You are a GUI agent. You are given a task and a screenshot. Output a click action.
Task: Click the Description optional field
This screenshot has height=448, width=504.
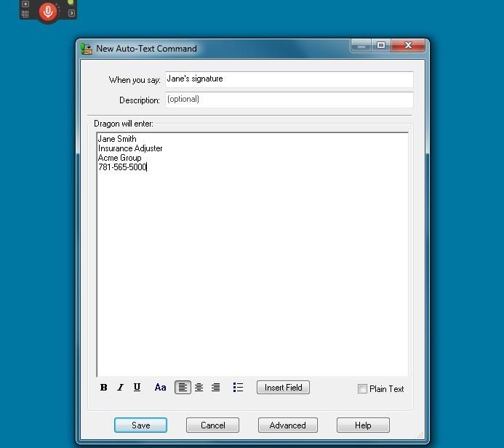(x=289, y=100)
